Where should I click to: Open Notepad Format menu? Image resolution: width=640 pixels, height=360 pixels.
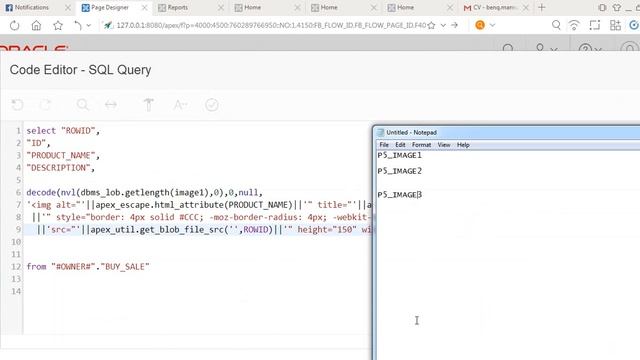421,145
